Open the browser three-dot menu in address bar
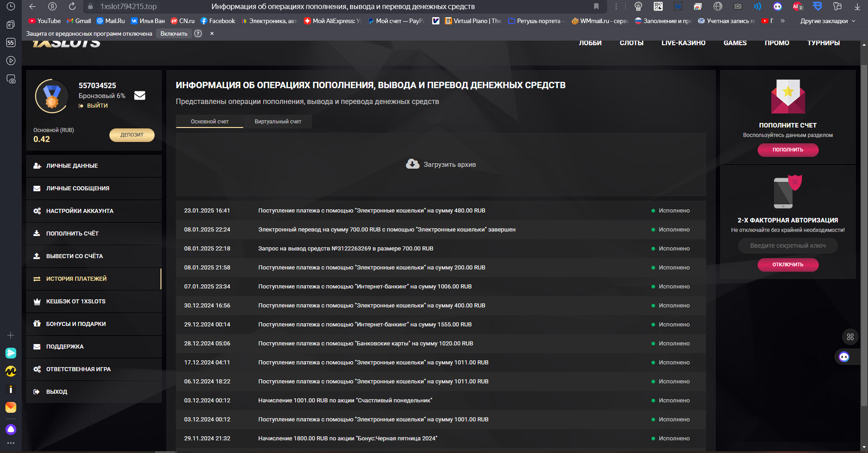 pyautogui.click(x=616, y=6)
